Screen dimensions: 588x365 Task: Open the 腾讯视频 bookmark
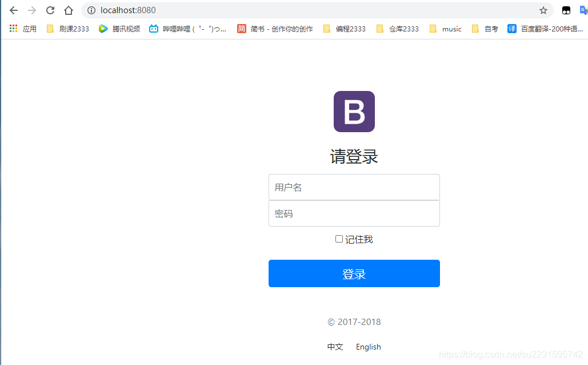point(119,29)
